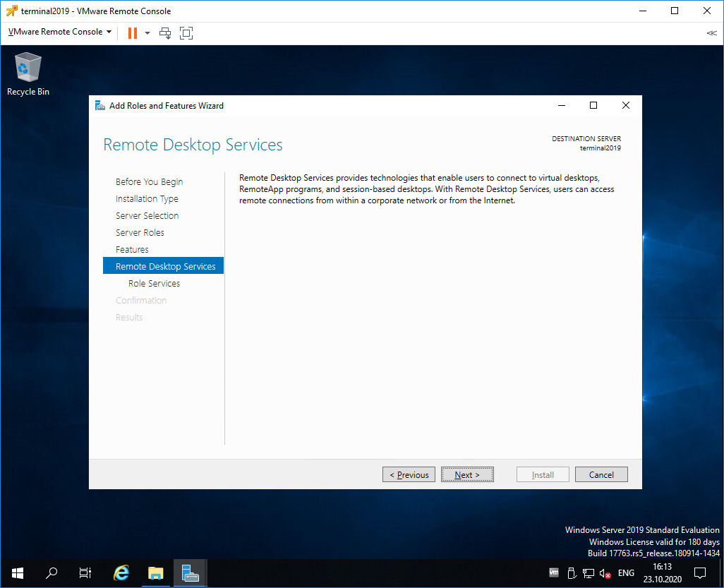Open the Role Services step
Viewport: 724px width, 588px height.
tap(155, 284)
